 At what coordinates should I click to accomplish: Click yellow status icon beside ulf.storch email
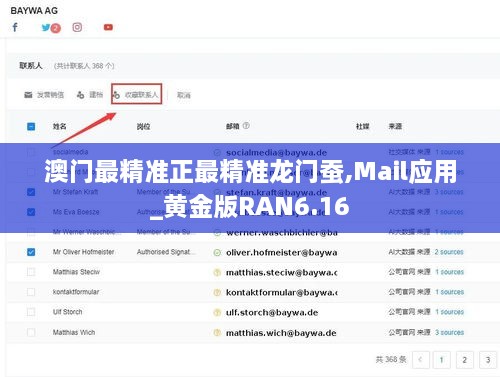[x=217, y=313]
